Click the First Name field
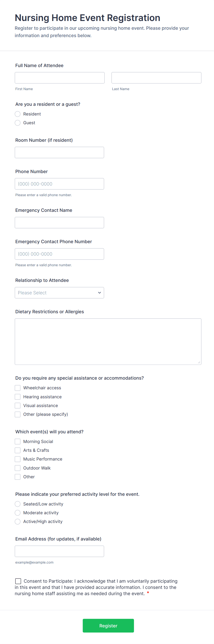 59,77
